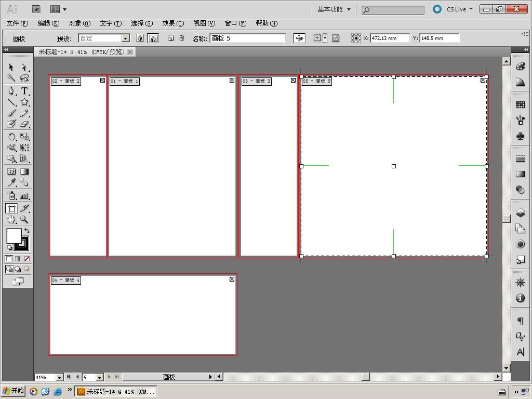Toggle Draw Normal mode

pos(9,269)
